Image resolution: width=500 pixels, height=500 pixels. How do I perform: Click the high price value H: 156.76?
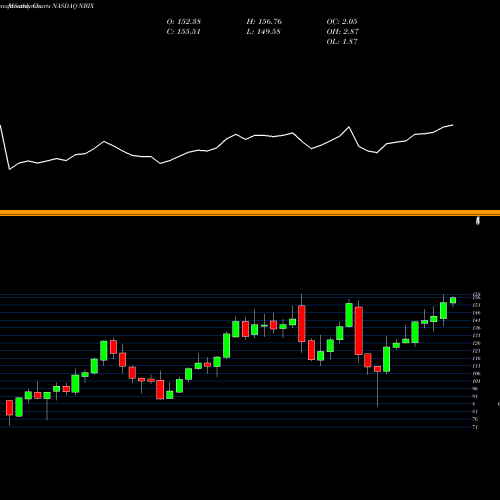(264, 22)
